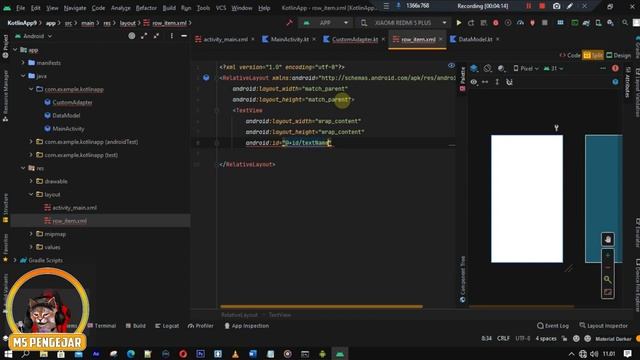Take recording screenshot camera icon
This screenshot has height=360, width=640.
(556, 6)
